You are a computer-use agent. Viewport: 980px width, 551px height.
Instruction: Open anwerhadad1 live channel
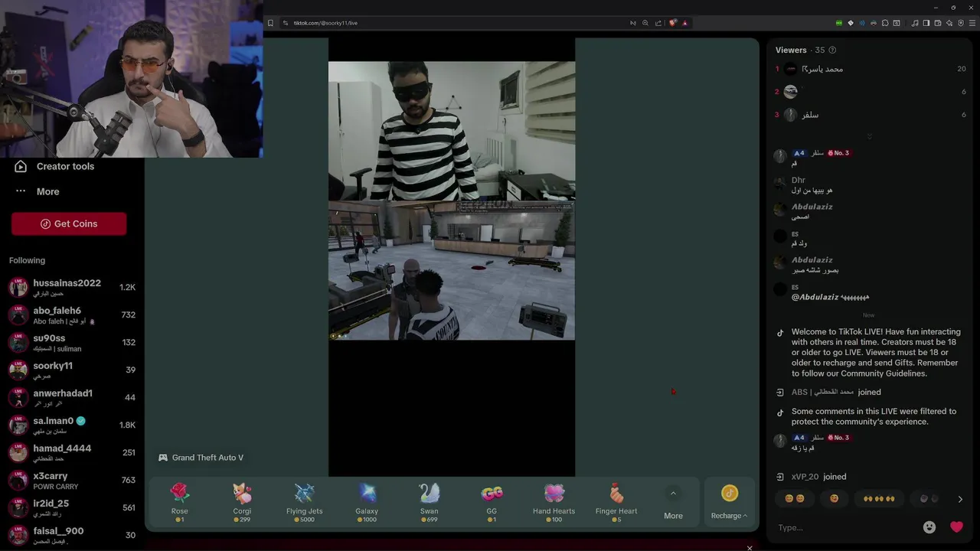coord(72,397)
